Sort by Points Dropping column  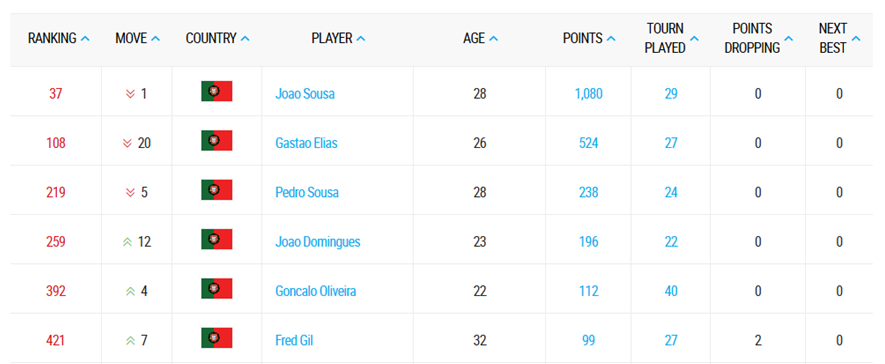759,38
